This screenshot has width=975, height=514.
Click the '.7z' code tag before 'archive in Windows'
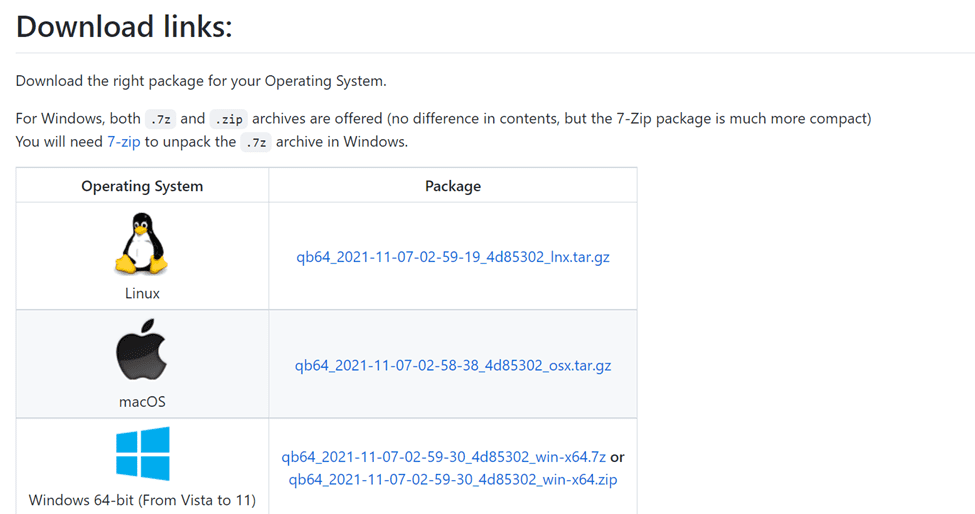(256, 142)
